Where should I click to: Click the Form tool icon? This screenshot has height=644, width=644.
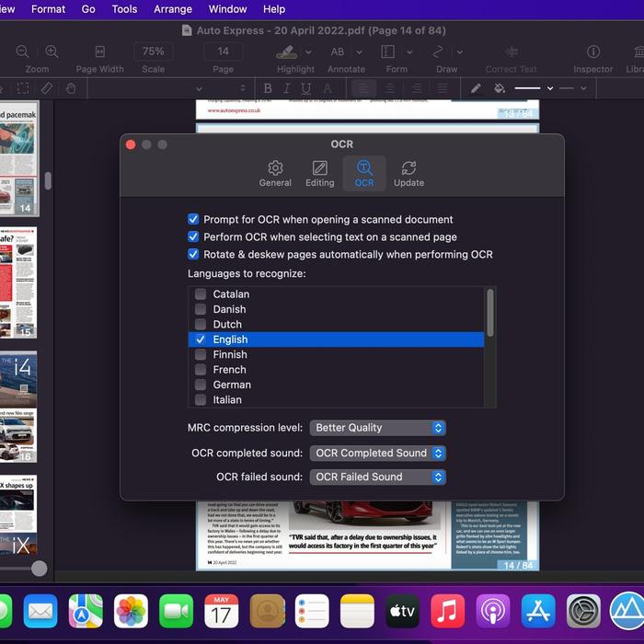click(388, 52)
